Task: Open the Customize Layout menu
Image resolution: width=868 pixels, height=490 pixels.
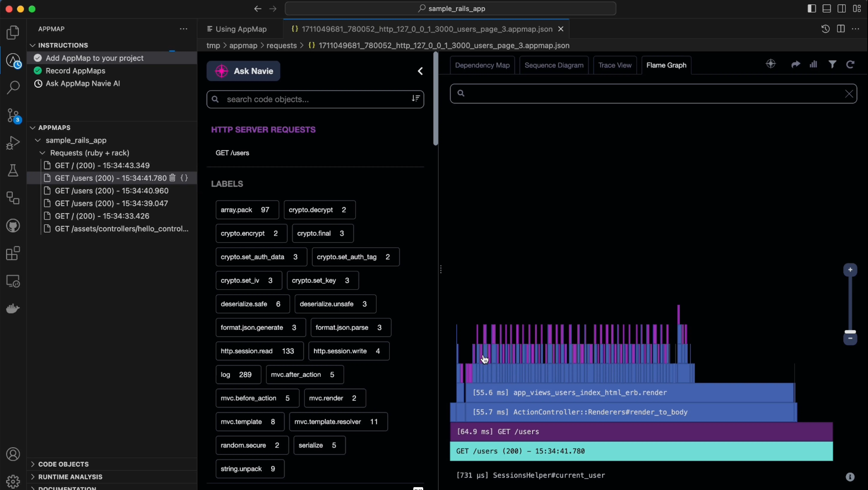Action: (857, 9)
